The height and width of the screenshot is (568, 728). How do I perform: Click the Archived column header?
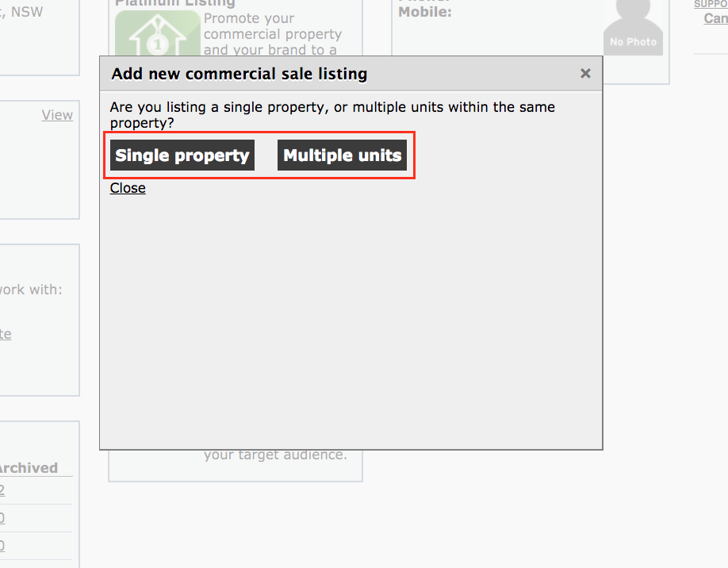coord(29,468)
